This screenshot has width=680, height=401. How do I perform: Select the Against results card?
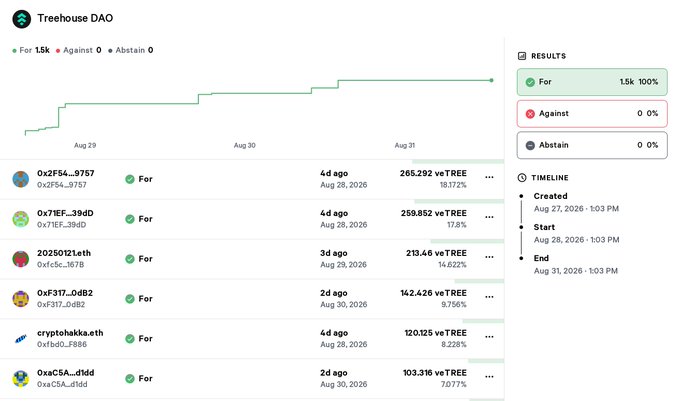[x=592, y=114]
